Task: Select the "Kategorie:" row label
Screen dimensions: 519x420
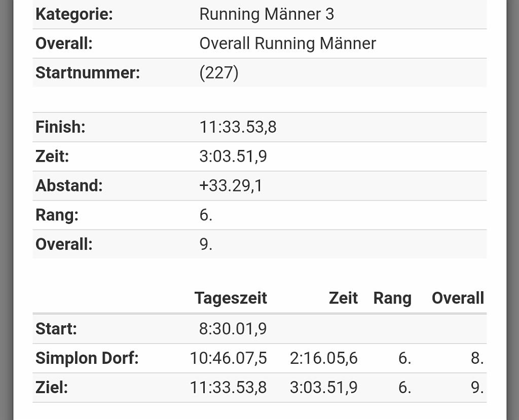Action: [74, 14]
